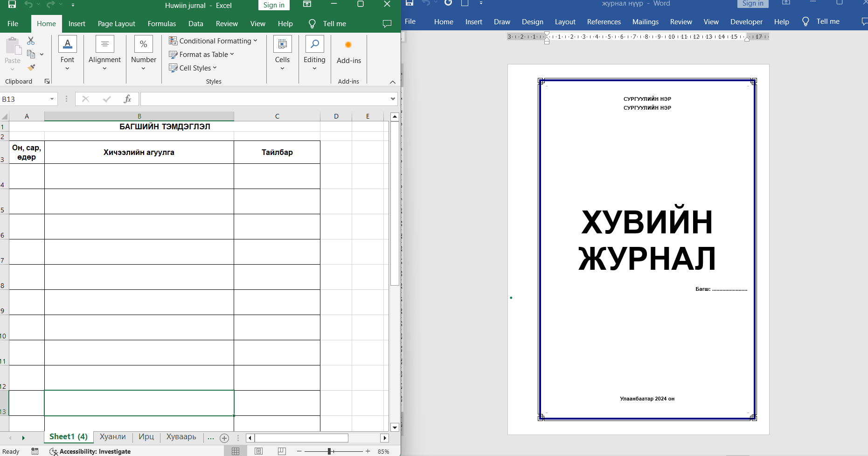Click the Select All corner triangle in Excel
868x456 pixels.
tap(5, 116)
